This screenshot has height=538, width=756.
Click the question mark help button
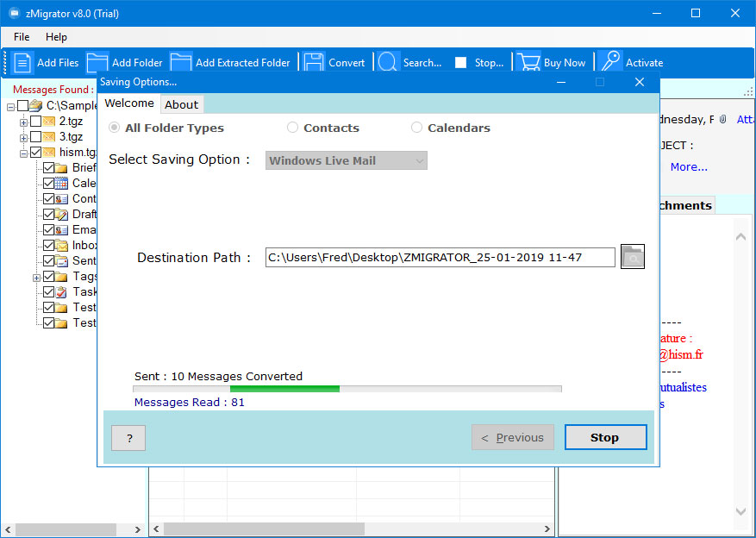tap(128, 438)
